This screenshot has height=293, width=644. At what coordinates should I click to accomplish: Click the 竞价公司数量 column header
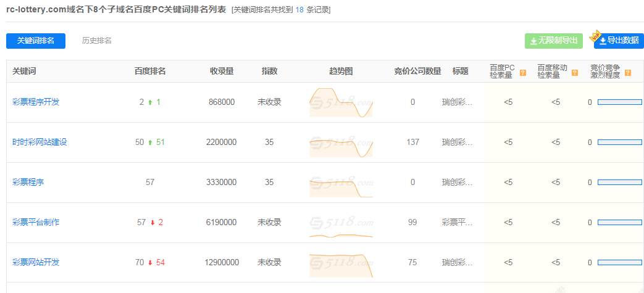417,72
